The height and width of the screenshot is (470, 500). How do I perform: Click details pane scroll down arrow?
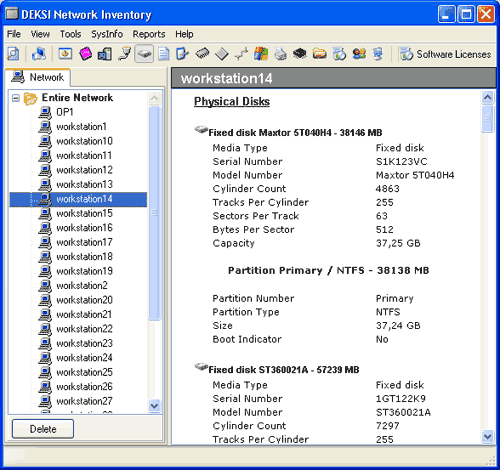[488, 436]
